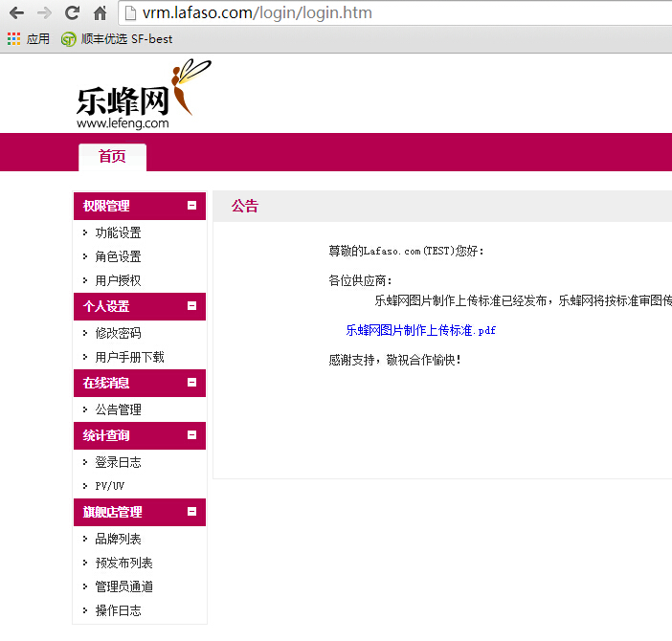
Task: Collapse the 在线消息 section
Action: pyautogui.click(x=192, y=383)
